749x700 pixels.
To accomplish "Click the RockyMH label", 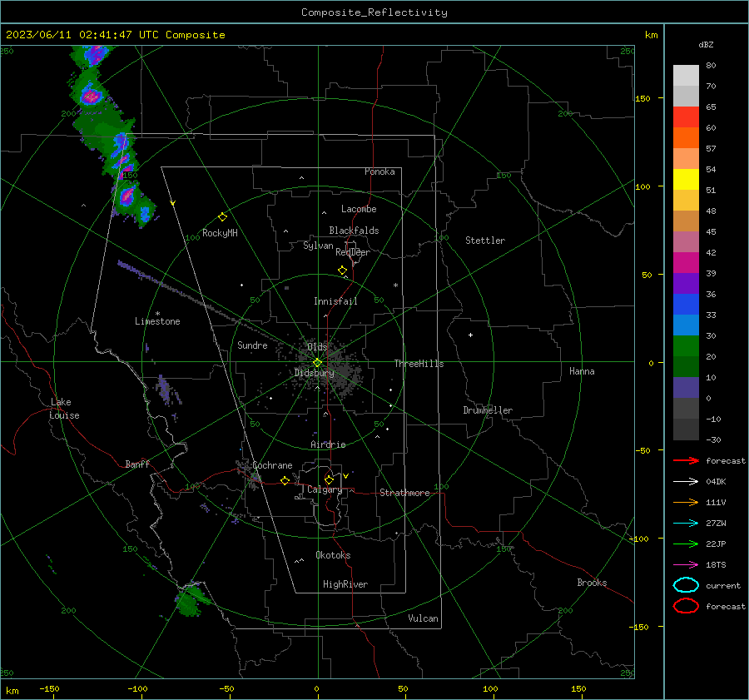I will click(x=220, y=233).
